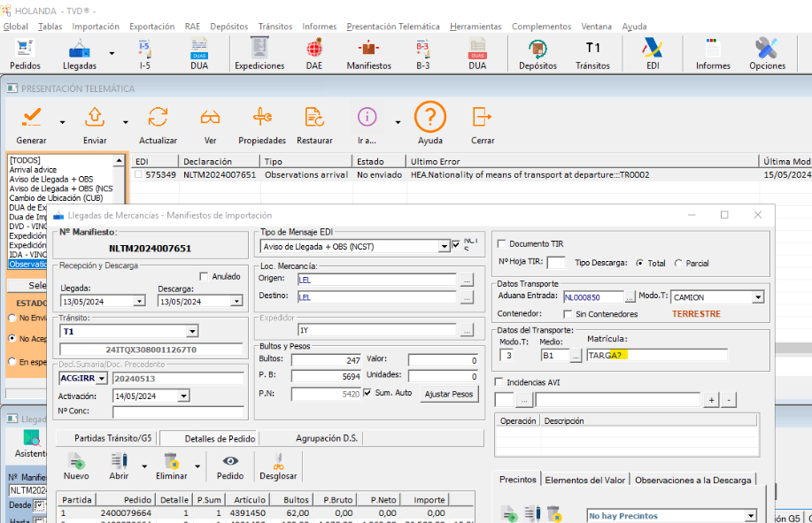
Task: Open the Tránsito T1 dropdown
Action: point(192,331)
